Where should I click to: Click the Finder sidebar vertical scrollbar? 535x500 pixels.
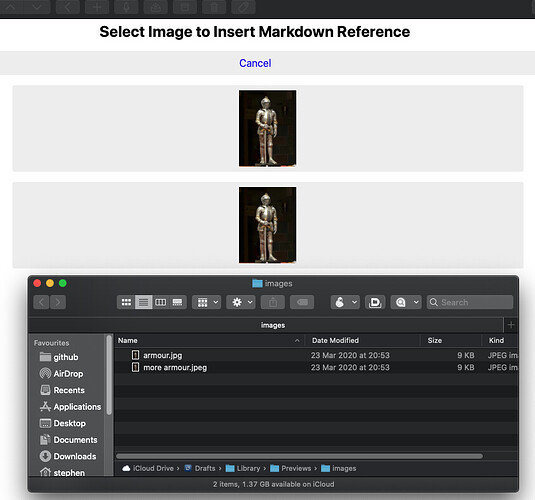pyautogui.click(x=109, y=375)
